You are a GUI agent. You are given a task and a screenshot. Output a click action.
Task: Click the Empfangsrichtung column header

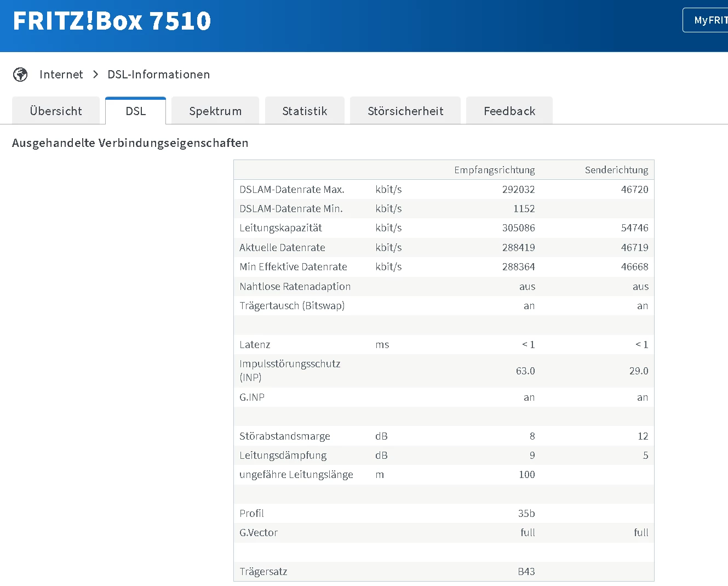(495, 170)
